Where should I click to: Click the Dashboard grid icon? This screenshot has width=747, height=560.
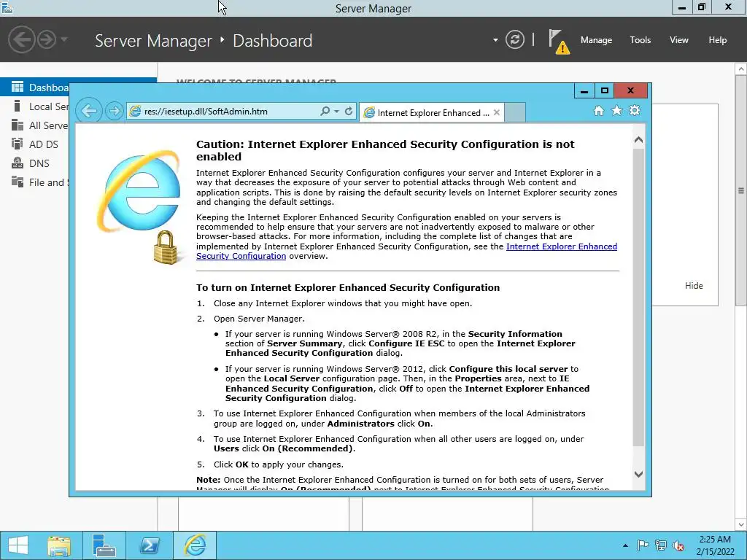(x=18, y=87)
